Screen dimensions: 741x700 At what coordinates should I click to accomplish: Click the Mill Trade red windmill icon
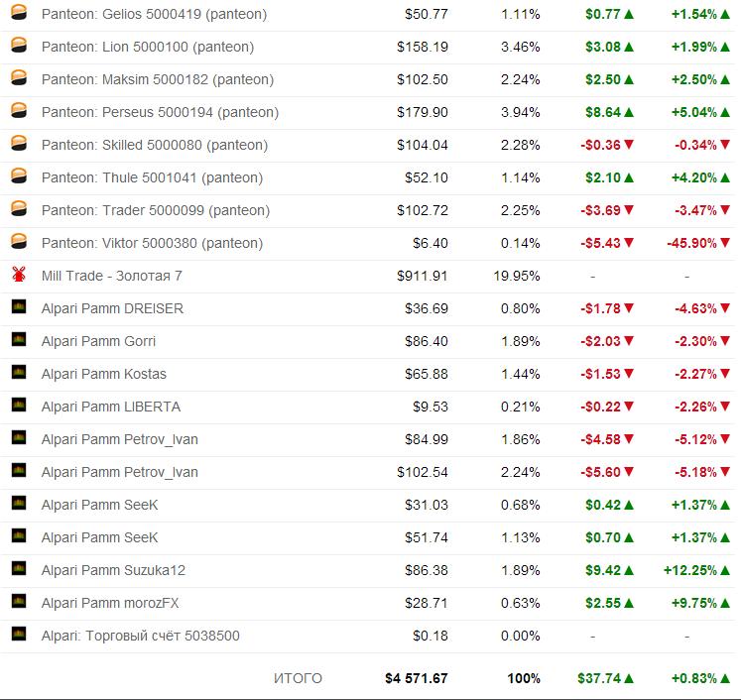pos(18,275)
